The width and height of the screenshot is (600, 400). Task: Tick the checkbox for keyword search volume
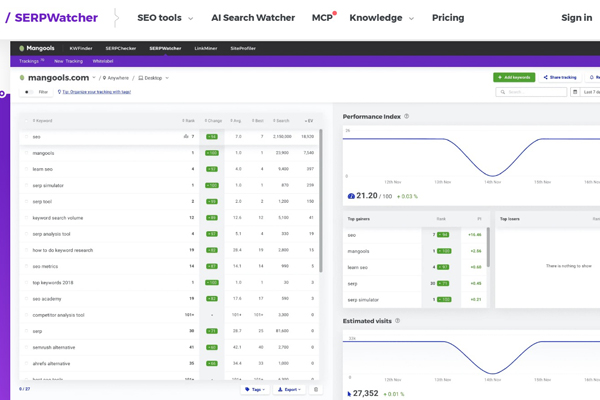pyautogui.click(x=26, y=218)
